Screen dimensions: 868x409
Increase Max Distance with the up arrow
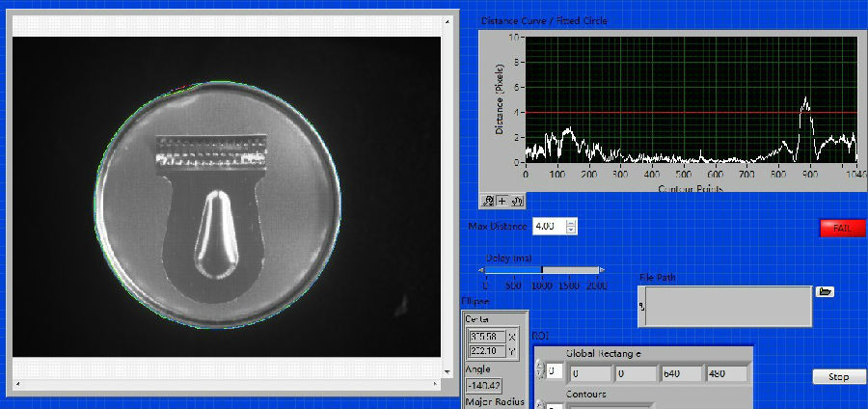pos(571,222)
